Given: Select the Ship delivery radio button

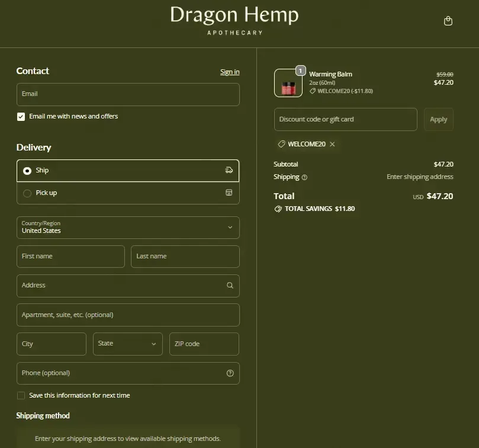Looking at the screenshot, I should (x=27, y=171).
